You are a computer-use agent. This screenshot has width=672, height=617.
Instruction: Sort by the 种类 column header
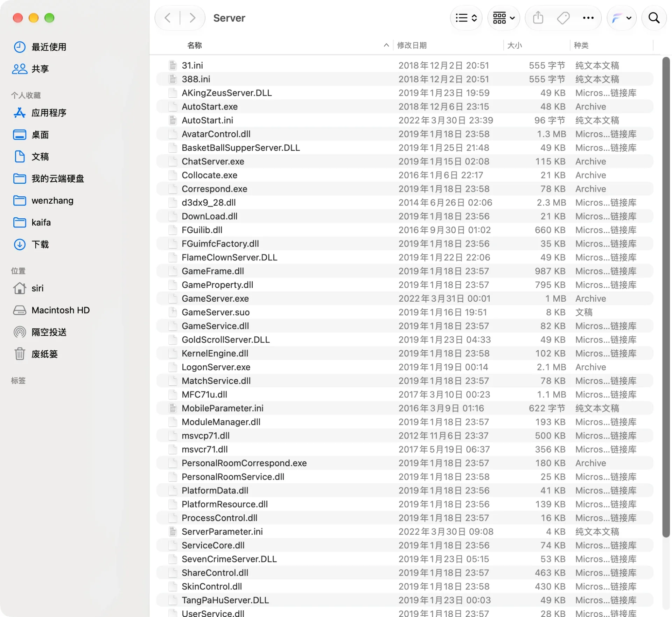coord(581,45)
